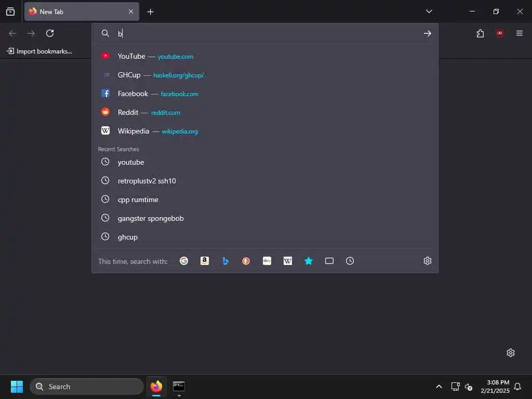Search open tabs using tab icon
This screenshot has height=399, width=532.
(329, 261)
